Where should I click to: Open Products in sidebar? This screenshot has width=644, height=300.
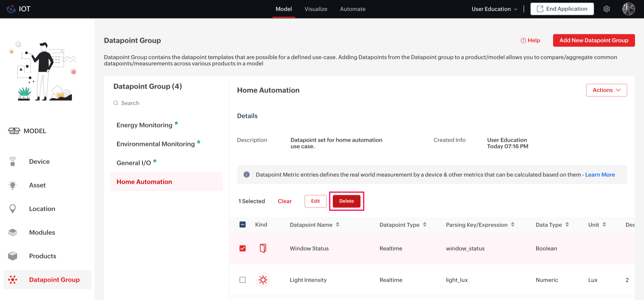[x=43, y=256]
